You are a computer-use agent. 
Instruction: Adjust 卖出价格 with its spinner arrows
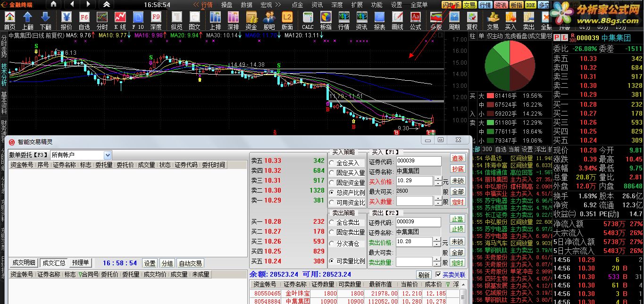click(x=437, y=242)
